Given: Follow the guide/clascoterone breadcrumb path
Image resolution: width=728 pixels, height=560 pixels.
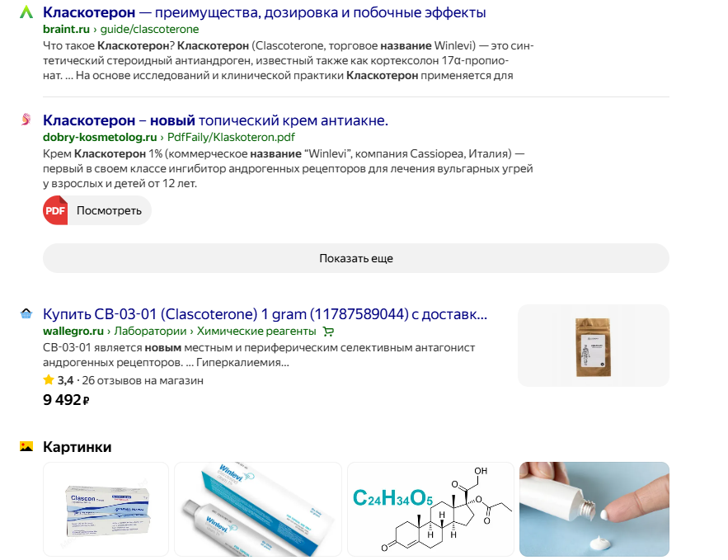Looking at the screenshot, I should pos(149,29).
